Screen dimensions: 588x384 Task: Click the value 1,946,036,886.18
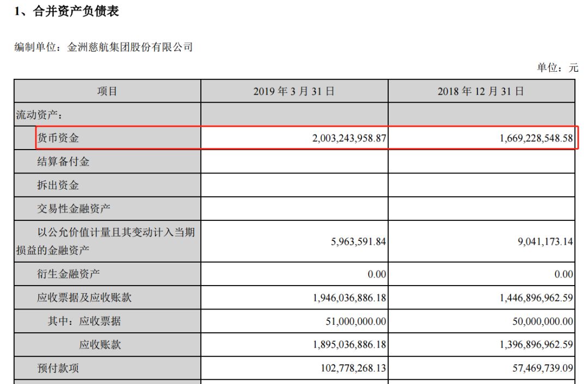point(349,298)
